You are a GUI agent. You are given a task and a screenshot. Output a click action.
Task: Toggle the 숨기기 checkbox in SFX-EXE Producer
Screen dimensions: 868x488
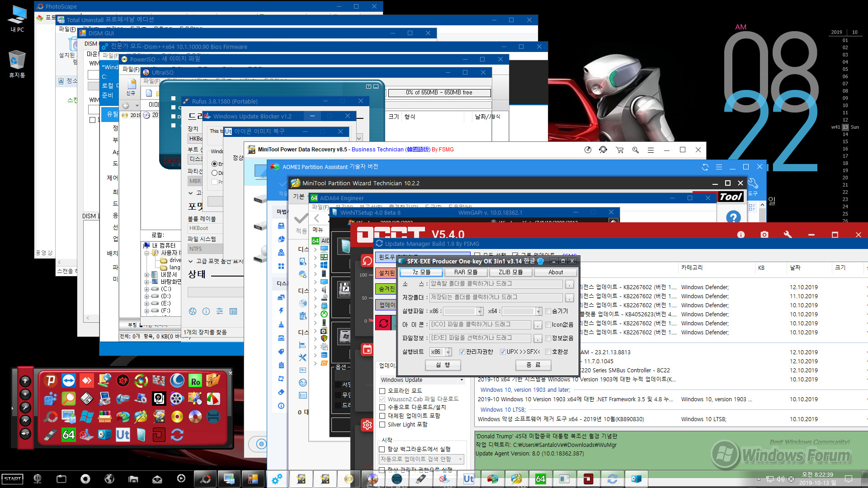pyautogui.click(x=548, y=311)
